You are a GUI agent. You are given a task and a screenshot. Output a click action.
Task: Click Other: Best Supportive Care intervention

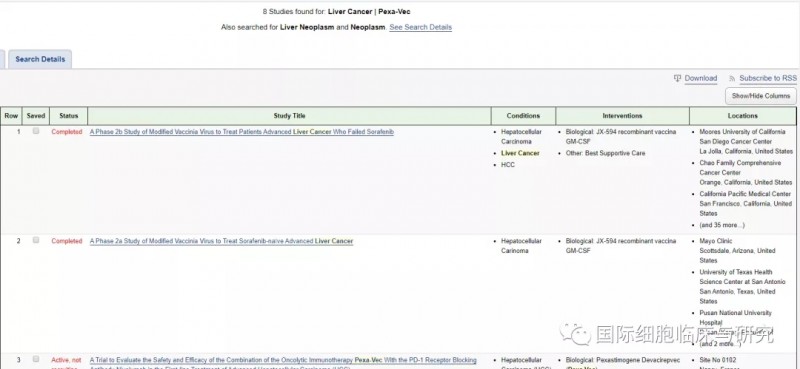pyautogui.click(x=605, y=153)
